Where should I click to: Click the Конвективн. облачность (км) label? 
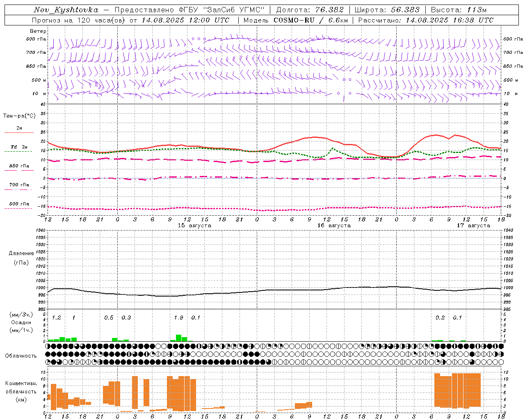click(21, 391)
